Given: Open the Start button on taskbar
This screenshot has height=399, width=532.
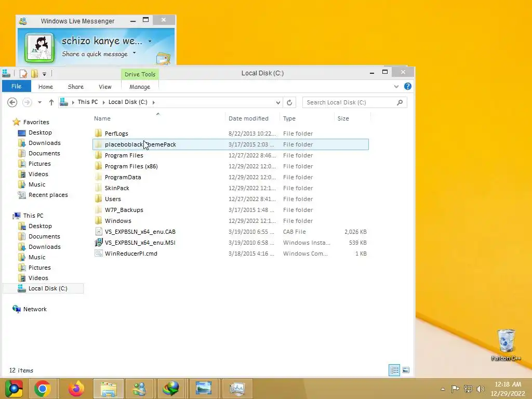Looking at the screenshot, I should point(14,388).
